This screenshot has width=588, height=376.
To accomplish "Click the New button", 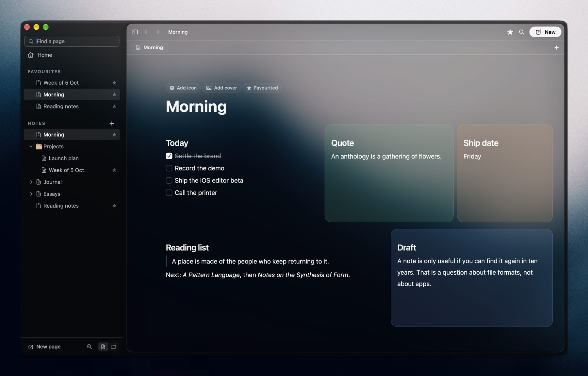I will [x=545, y=32].
